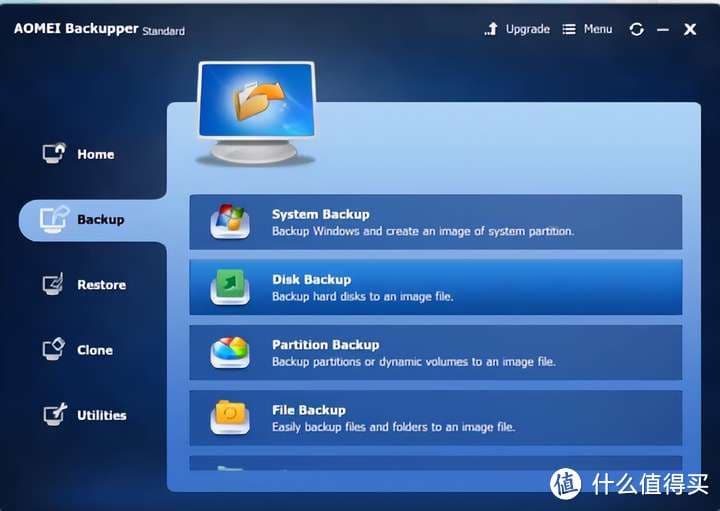Open the Clone section

click(78, 350)
